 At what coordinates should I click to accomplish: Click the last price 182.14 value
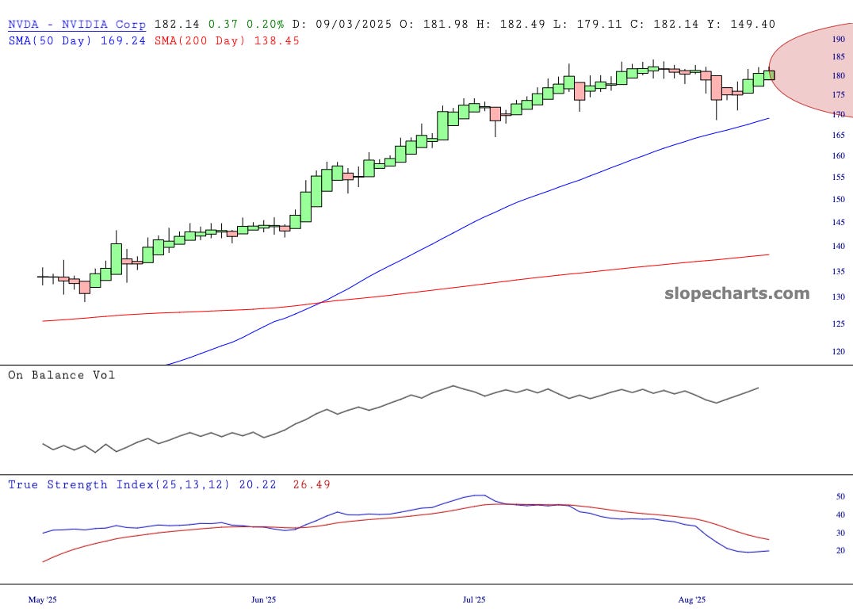click(177, 25)
